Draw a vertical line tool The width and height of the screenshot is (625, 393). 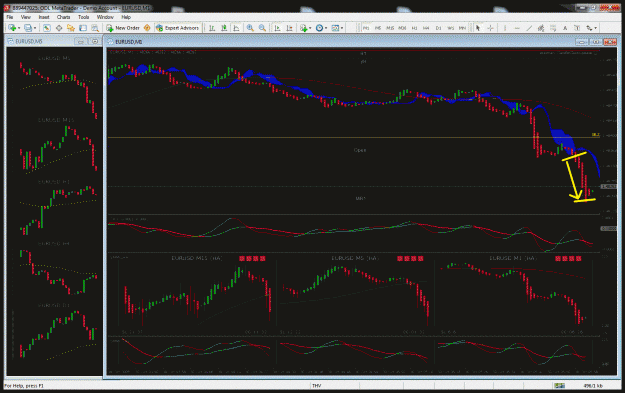tap(505, 28)
